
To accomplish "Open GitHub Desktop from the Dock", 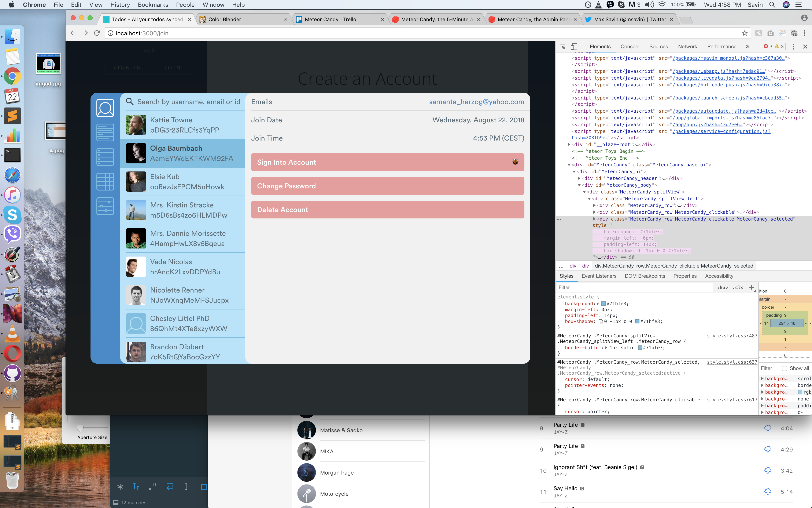I will (12, 373).
